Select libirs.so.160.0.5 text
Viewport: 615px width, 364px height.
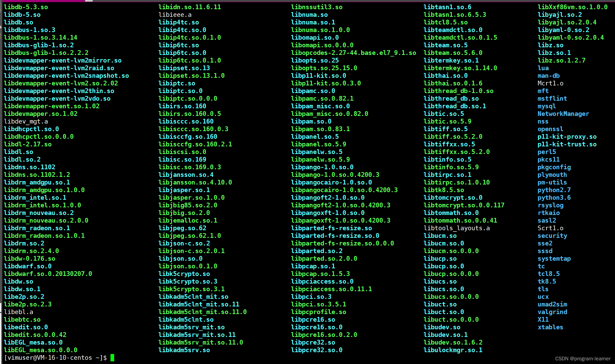(x=190, y=114)
